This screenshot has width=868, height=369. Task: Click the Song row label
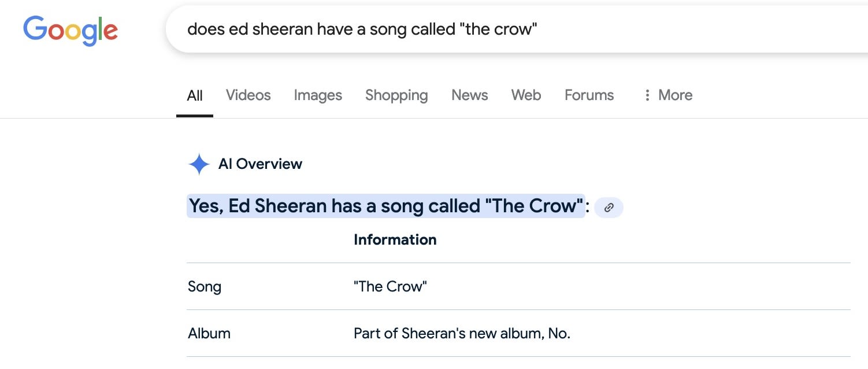point(205,287)
